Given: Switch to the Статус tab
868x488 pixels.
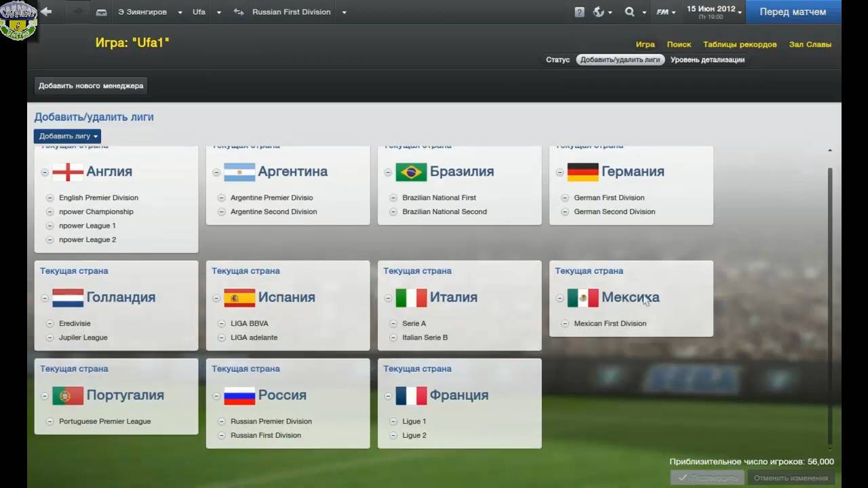Looking at the screenshot, I should pos(557,60).
